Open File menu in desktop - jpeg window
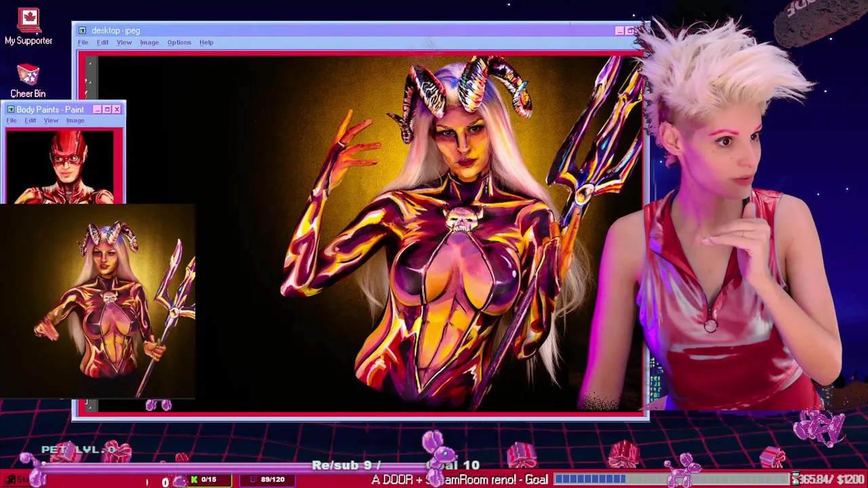Image resolution: width=868 pixels, height=488 pixels. [83, 42]
